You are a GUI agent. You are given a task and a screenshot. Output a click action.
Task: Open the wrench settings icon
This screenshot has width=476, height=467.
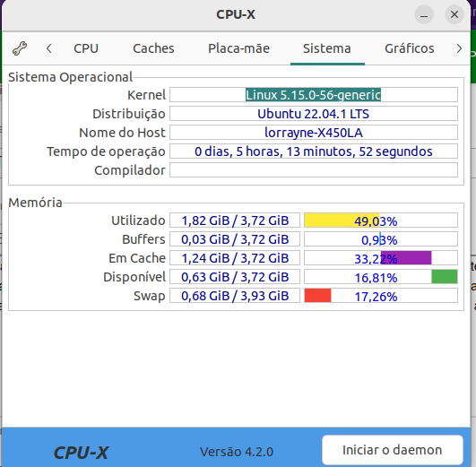[x=20, y=48]
